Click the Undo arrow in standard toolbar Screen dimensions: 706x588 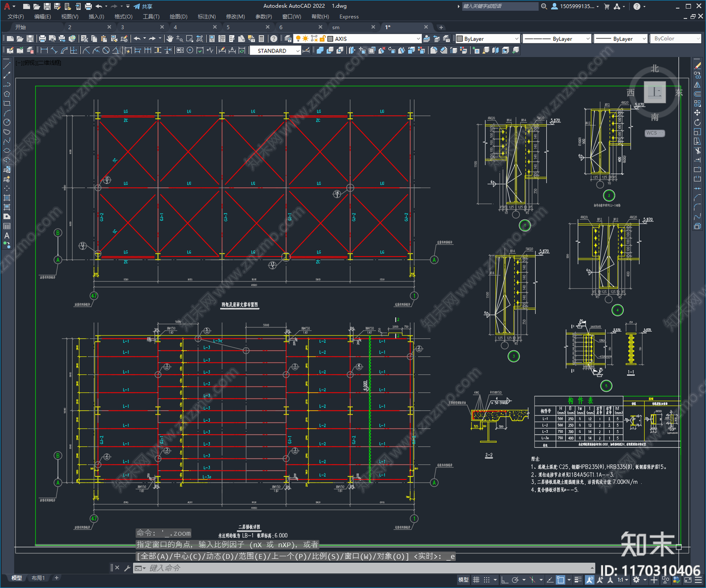[137, 39]
